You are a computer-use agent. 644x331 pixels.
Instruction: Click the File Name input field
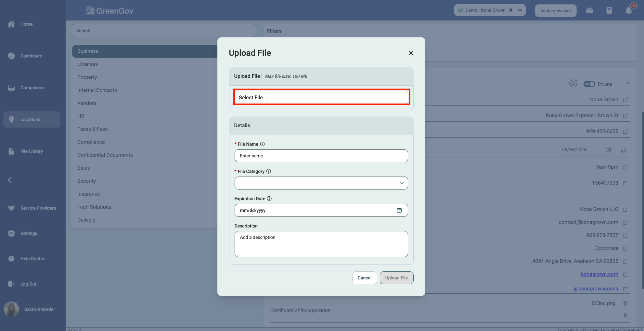click(x=321, y=156)
